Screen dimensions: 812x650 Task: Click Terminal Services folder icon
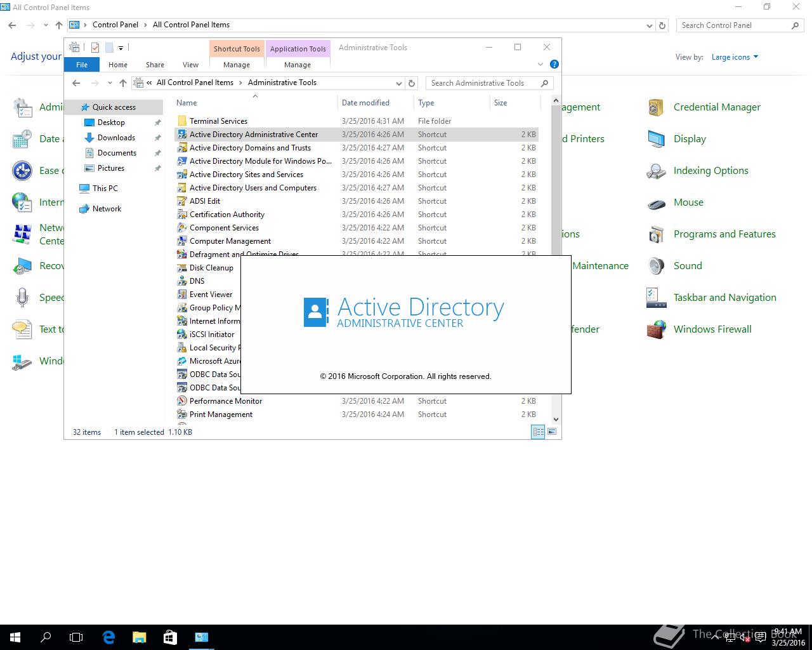point(182,121)
